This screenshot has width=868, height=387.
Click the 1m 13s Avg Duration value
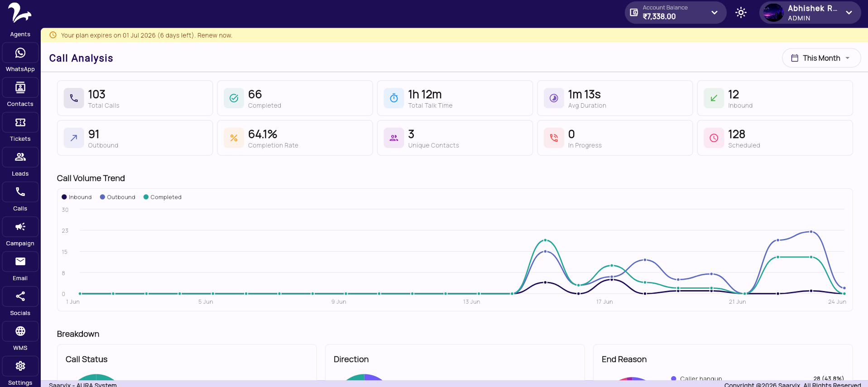pos(585,94)
